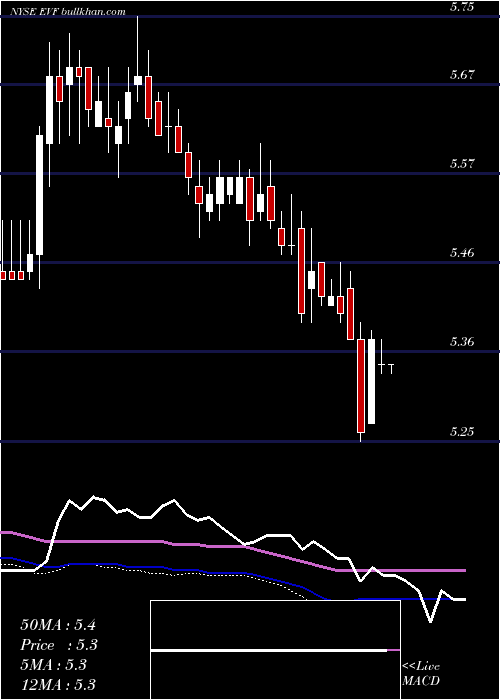Viewport: 500px width, 700px height.
Task: Click the 5MA : 5.3 readout
Action: click(54, 665)
